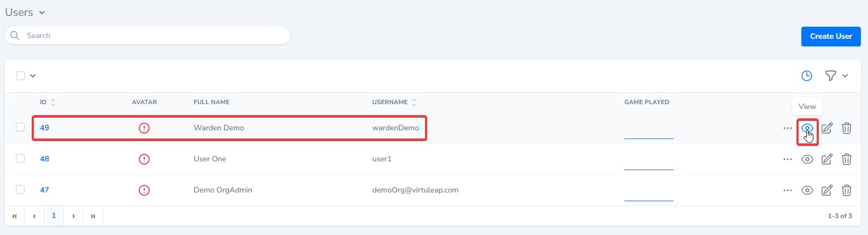The height and width of the screenshot is (235, 868).
Task: Go to previous page
Action: coord(34,216)
